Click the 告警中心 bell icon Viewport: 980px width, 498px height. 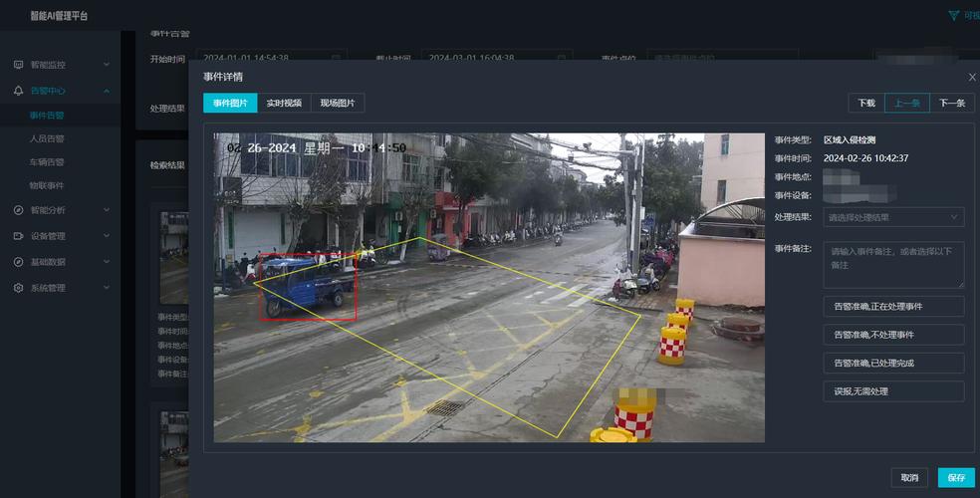click(18, 91)
